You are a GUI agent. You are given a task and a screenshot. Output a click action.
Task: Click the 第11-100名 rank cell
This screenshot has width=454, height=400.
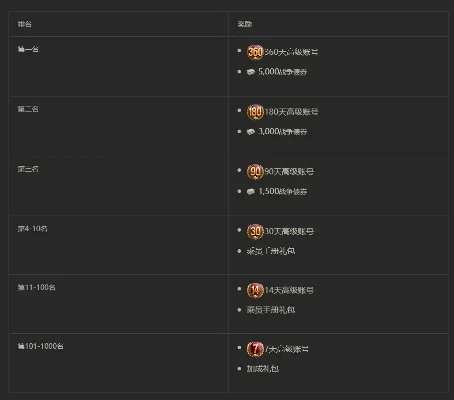point(118,304)
